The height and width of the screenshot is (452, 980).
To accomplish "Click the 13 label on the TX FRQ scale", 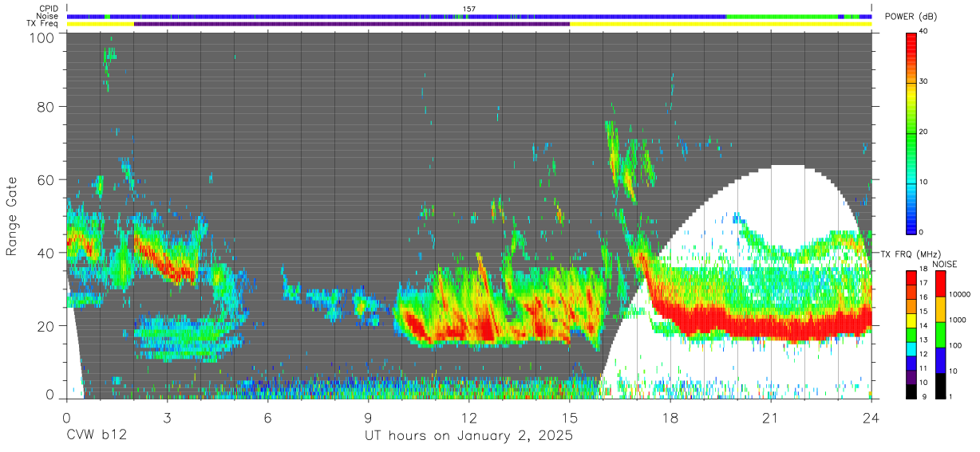I will [924, 340].
